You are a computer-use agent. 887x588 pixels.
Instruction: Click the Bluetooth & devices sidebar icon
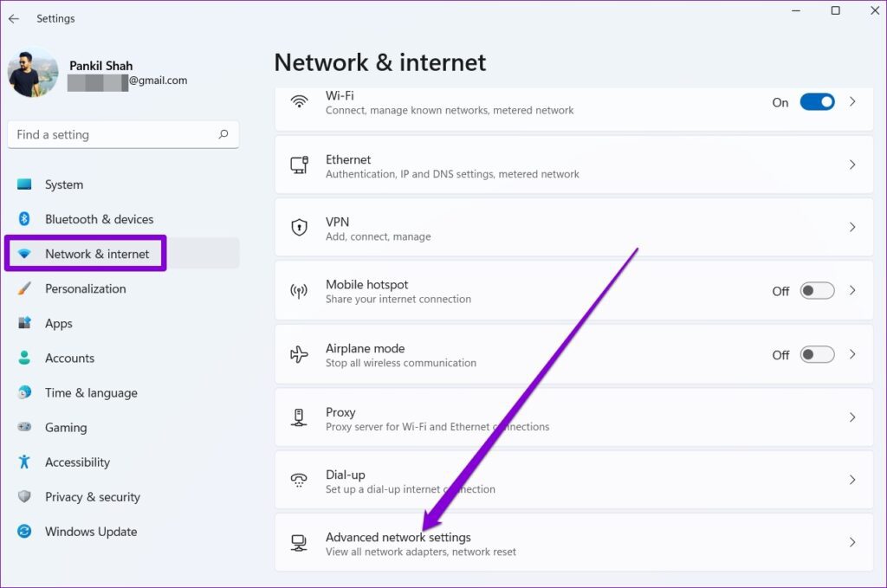(x=23, y=219)
